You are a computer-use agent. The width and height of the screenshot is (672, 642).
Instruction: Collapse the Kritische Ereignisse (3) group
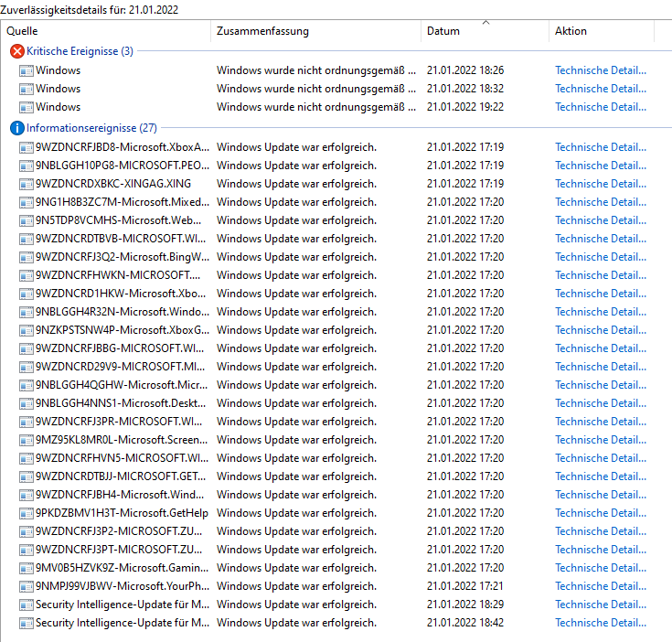[80, 51]
